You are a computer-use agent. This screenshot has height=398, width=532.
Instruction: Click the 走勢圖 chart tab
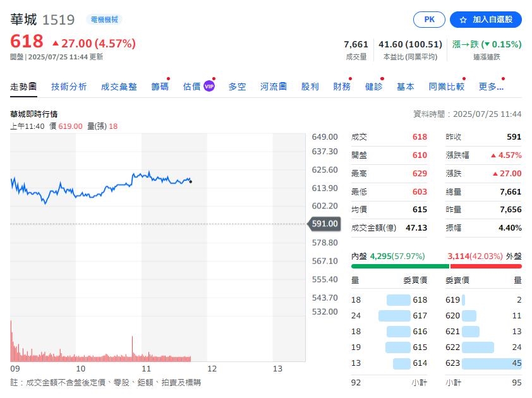pyautogui.click(x=23, y=86)
